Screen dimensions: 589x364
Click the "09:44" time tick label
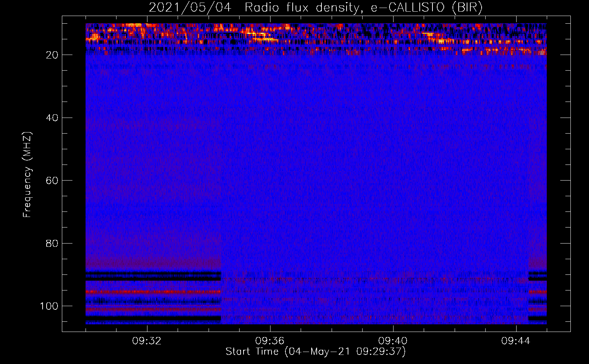pyautogui.click(x=516, y=341)
